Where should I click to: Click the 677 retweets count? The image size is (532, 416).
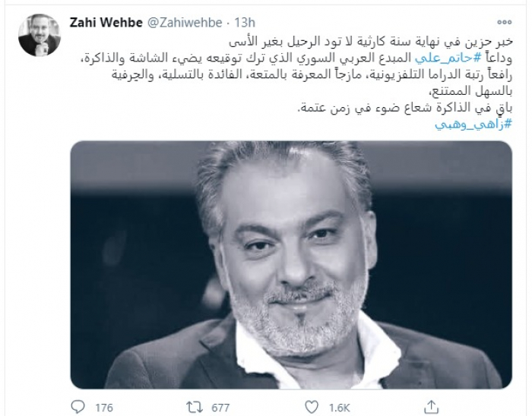(220, 407)
